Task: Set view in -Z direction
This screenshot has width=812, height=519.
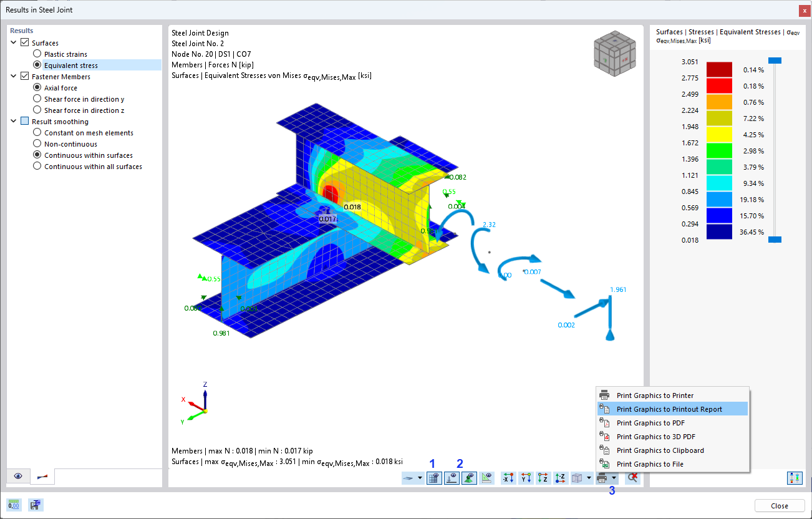Action: (561, 478)
